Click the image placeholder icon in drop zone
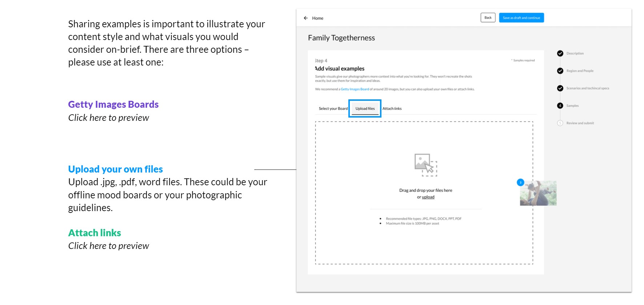This screenshot has width=644, height=305. (x=425, y=165)
